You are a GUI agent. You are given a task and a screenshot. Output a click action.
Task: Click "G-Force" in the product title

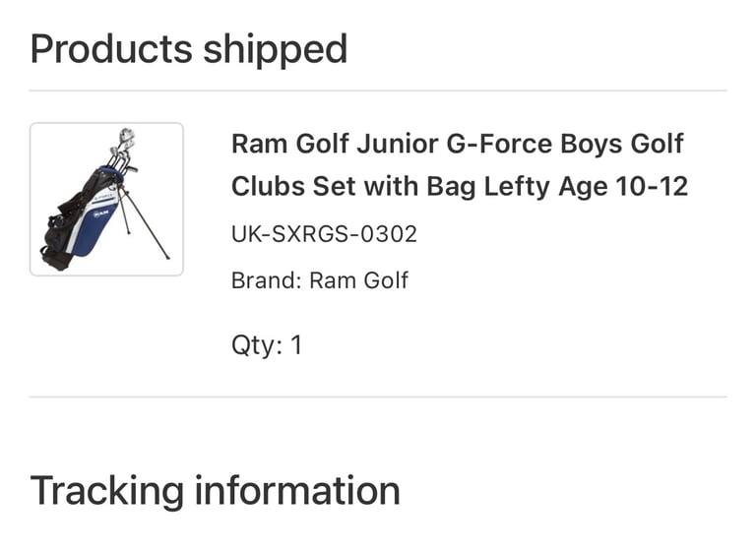point(499,144)
